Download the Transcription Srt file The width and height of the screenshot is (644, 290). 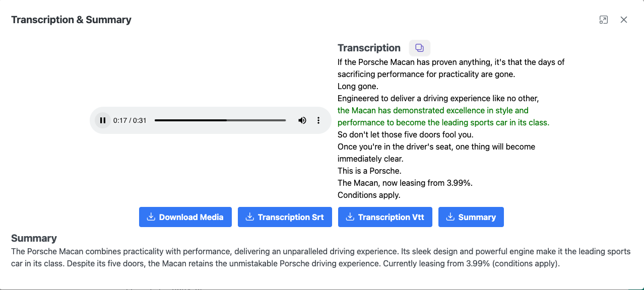[285, 217]
